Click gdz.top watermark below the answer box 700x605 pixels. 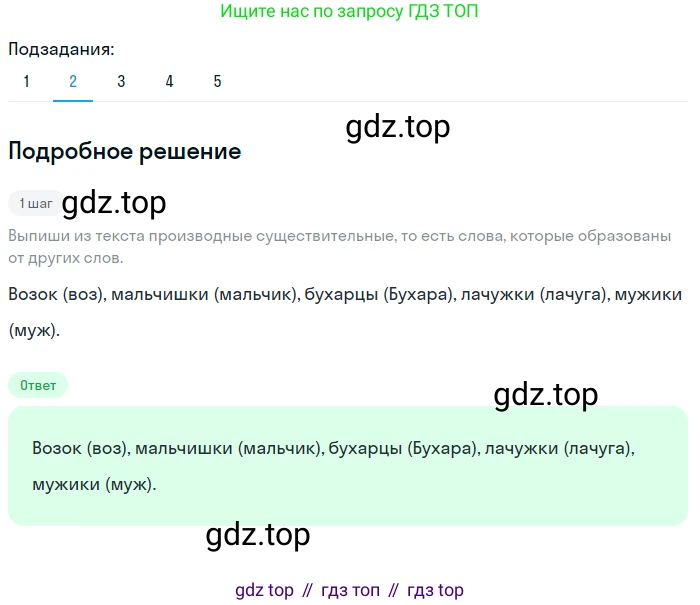point(258,535)
